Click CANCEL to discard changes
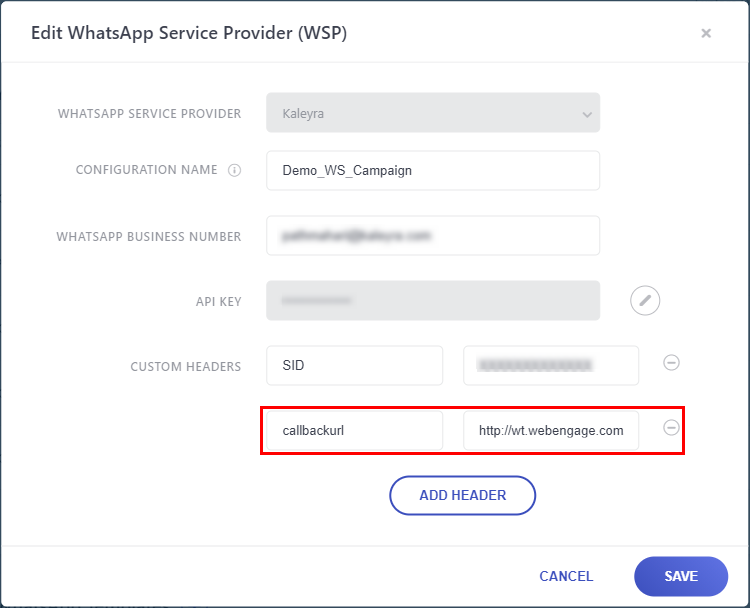This screenshot has width=750, height=608. point(566,576)
